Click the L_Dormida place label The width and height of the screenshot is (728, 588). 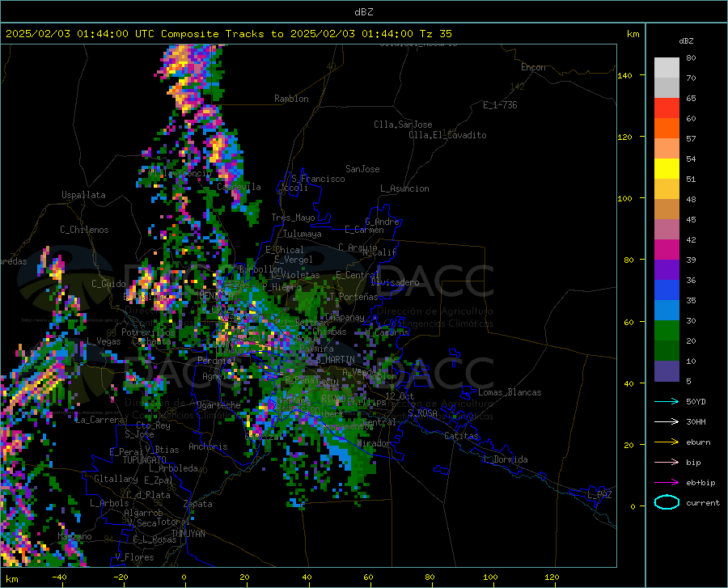coord(506,459)
